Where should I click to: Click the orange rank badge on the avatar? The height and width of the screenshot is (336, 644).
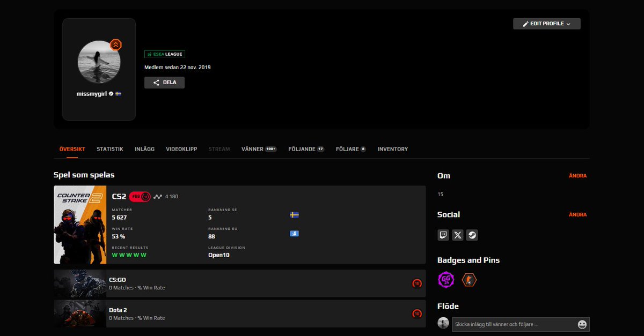click(x=115, y=45)
